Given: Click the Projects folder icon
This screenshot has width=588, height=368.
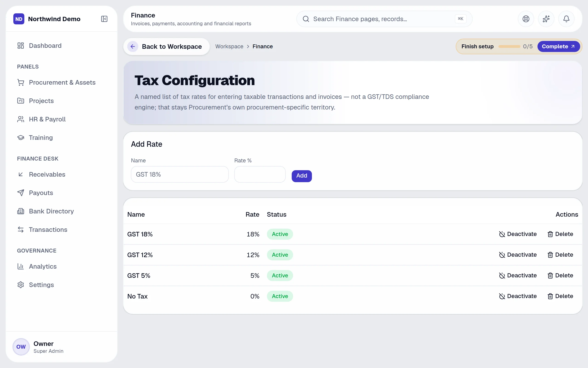Looking at the screenshot, I should tap(21, 101).
